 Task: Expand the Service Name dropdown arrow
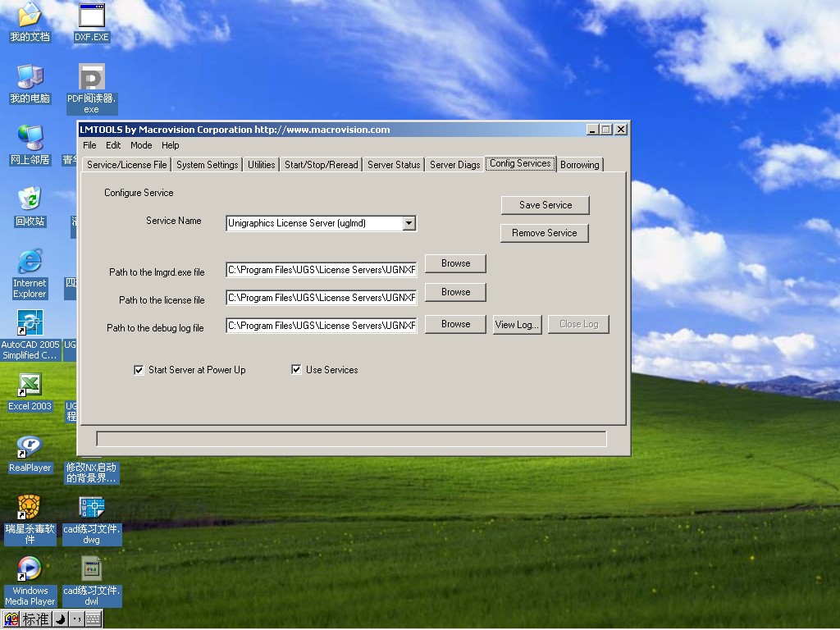coord(409,223)
